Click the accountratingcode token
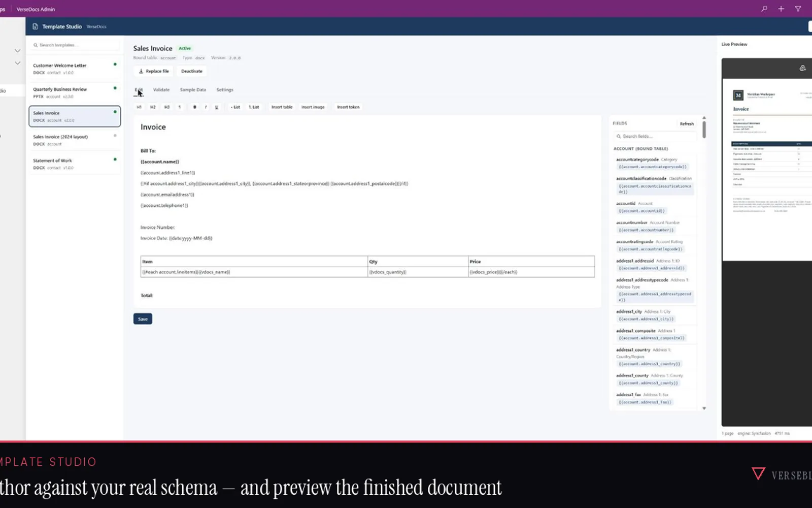The image size is (812, 508). [651, 249]
